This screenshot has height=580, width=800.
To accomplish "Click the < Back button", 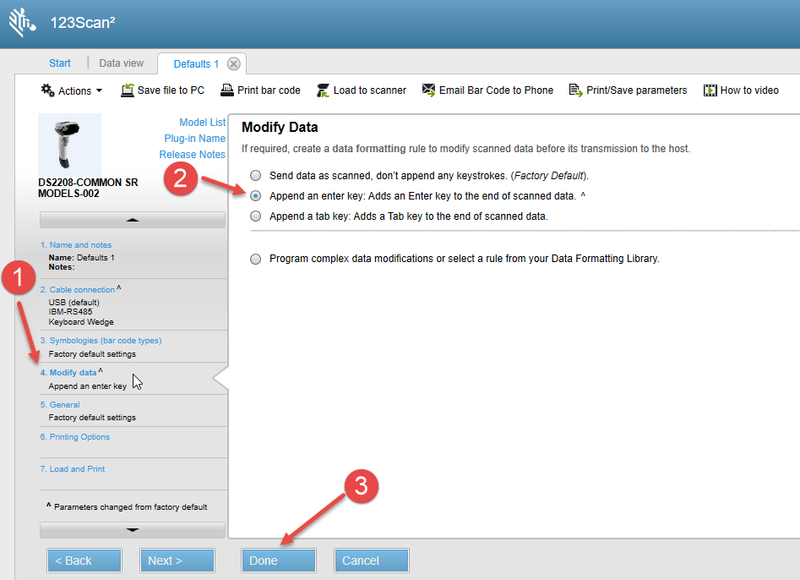I will [84, 561].
